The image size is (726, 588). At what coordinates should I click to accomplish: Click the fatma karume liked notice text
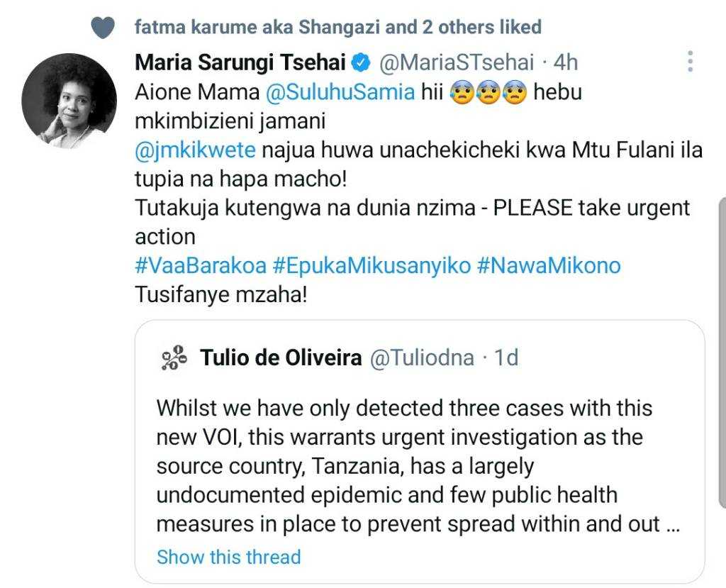338,27
